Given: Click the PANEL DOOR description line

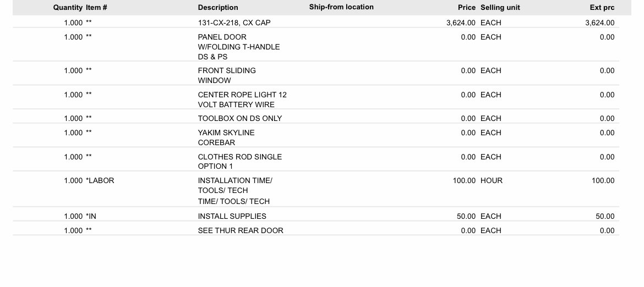Looking at the screenshot, I should point(222,37).
